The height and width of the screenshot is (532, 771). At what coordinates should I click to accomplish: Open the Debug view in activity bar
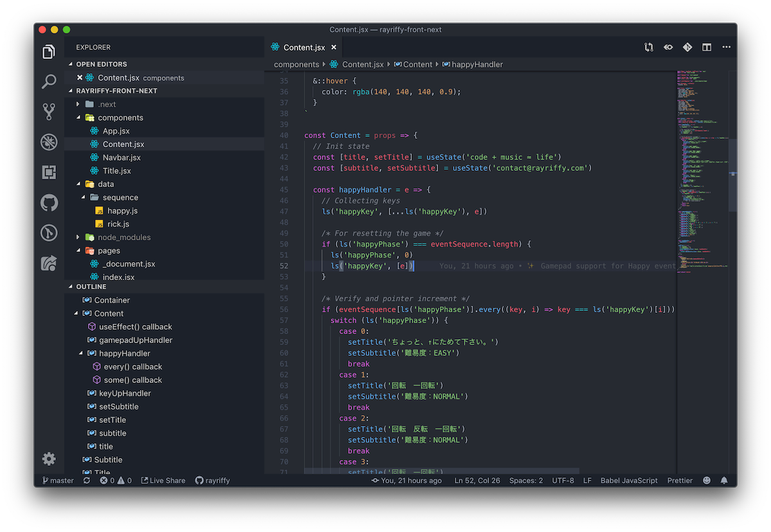click(49, 142)
